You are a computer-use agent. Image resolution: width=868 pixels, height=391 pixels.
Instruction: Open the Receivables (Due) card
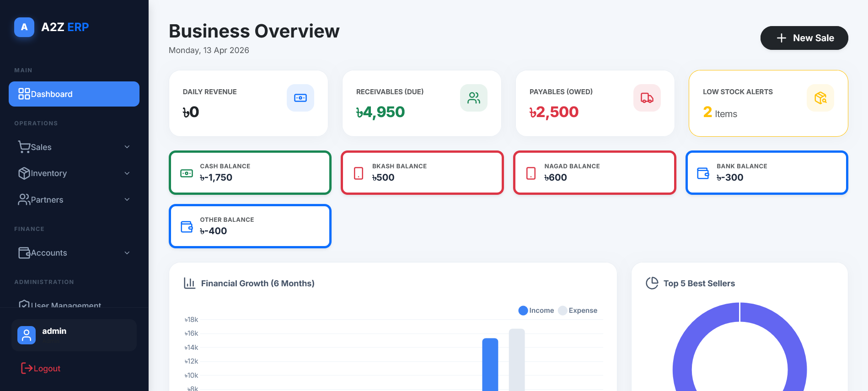[x=422, y=103]
